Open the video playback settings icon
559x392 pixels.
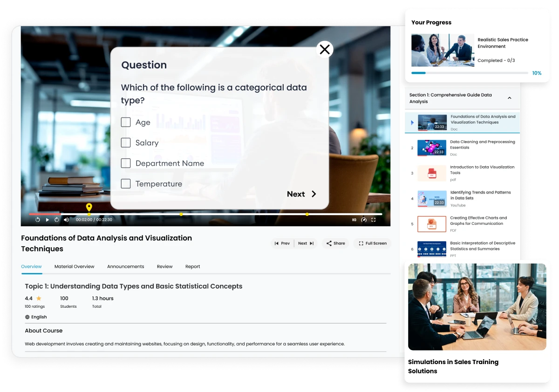[364, 219]
